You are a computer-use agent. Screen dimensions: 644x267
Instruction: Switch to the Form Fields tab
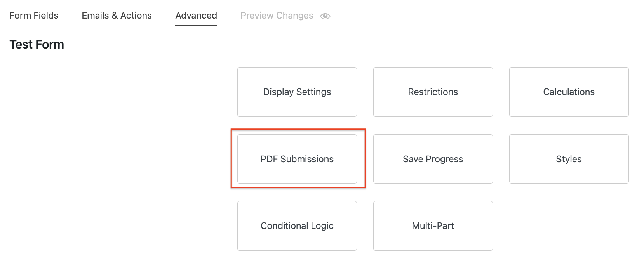[x=34, y=16]
